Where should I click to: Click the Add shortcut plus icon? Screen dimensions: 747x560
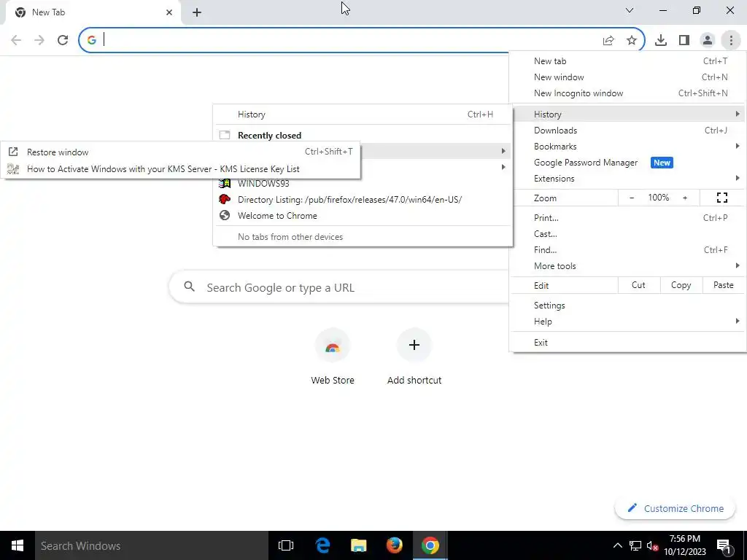click(414, 345)
